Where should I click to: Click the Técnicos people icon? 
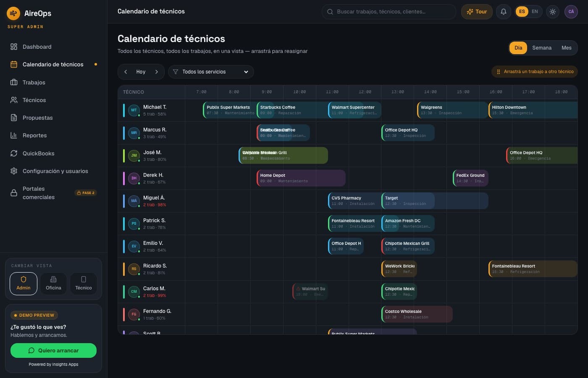click(x=14, y=100)
